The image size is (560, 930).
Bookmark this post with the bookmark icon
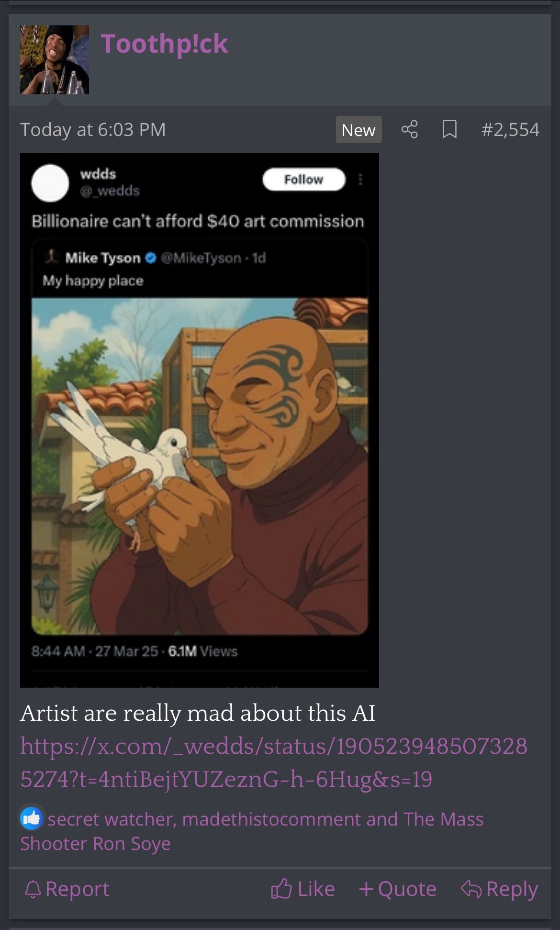pyautogui.click(x=449, y=129)
